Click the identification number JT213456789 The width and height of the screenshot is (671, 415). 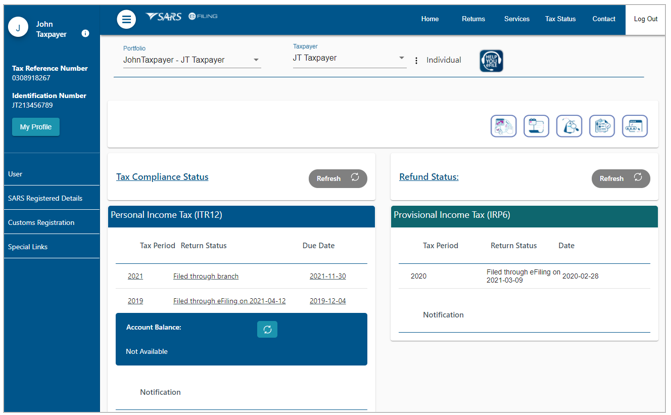33,105
